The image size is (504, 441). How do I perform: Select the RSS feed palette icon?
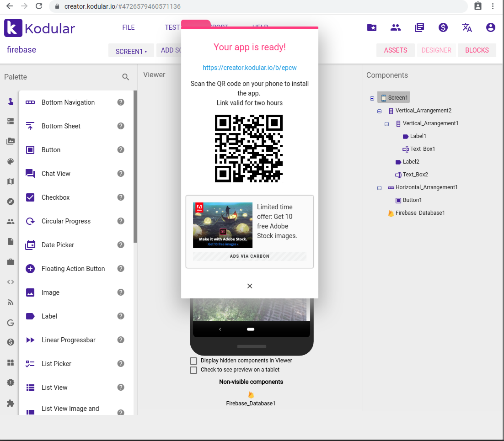(x=11, y=302)
